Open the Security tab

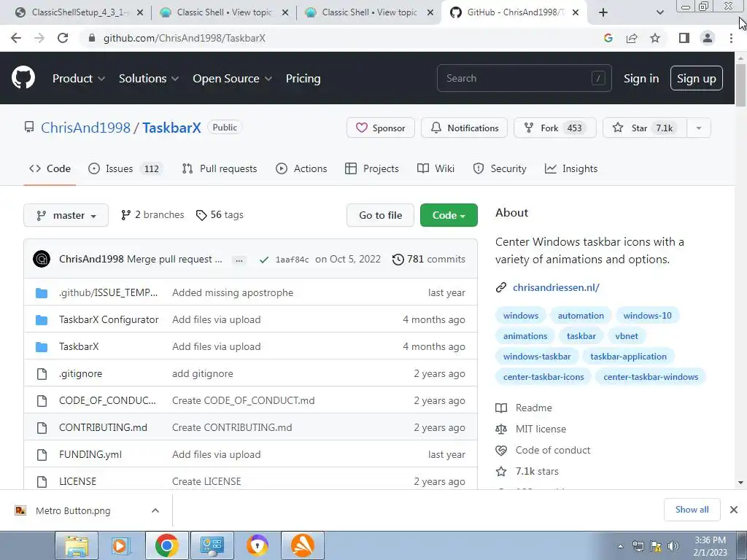500,168
